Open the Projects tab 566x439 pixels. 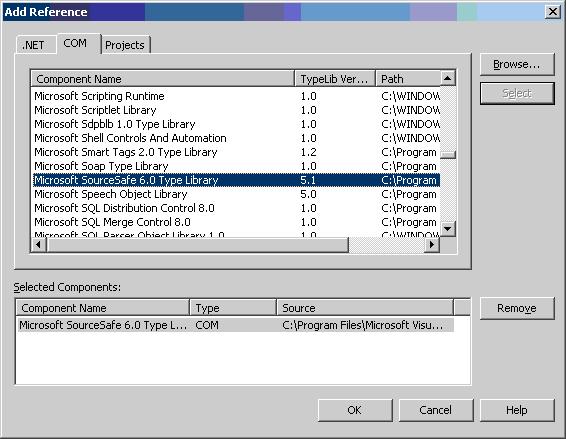click(125, 45)
